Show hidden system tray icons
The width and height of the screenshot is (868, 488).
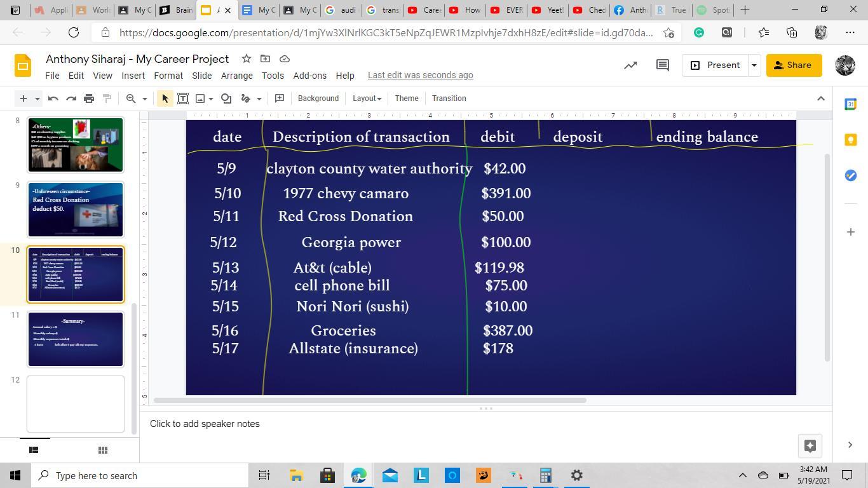742,475
